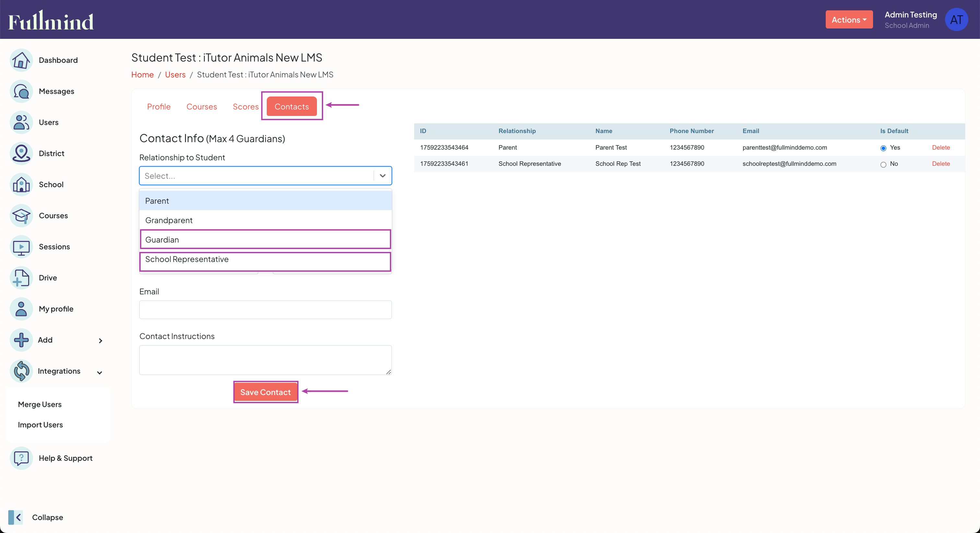Click the Email input field
Screen dimensions: 980x533
pyautogui.click(x=265, y=310)
